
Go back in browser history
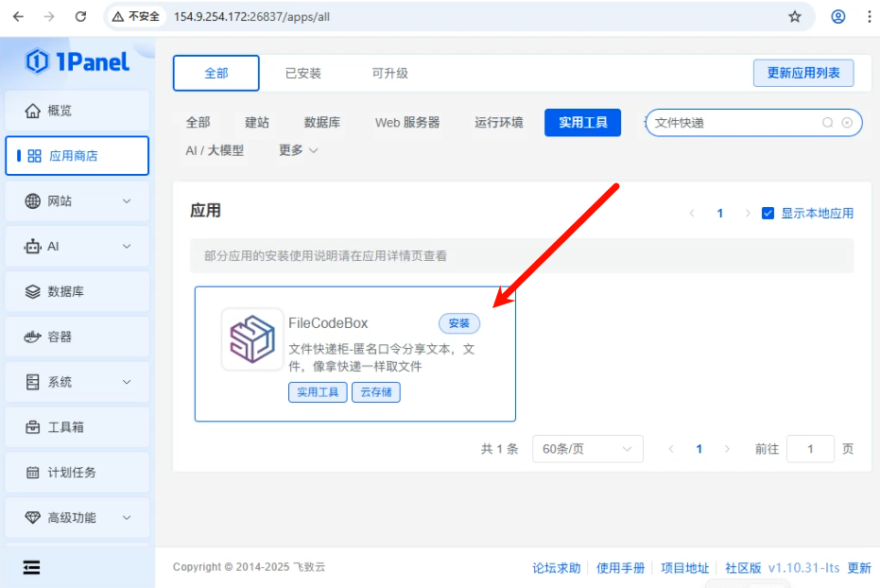pos(18,17)
